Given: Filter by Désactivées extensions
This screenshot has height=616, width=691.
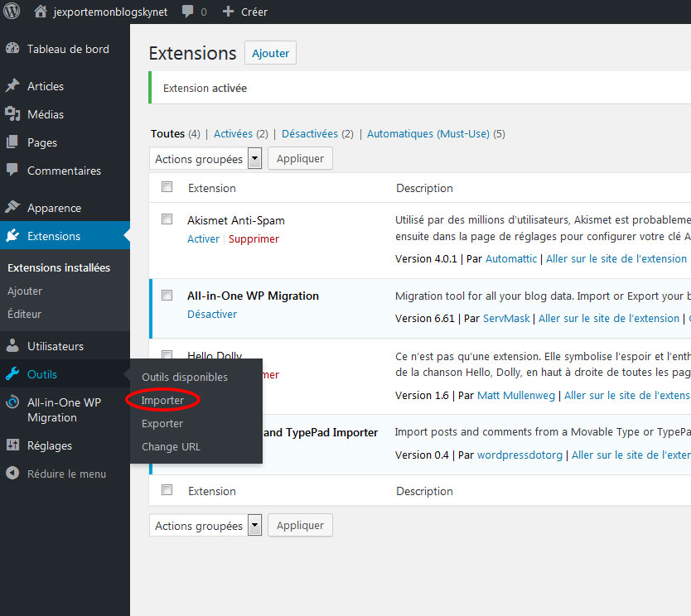Looking at the screenshot, I should tap(310, 134).
